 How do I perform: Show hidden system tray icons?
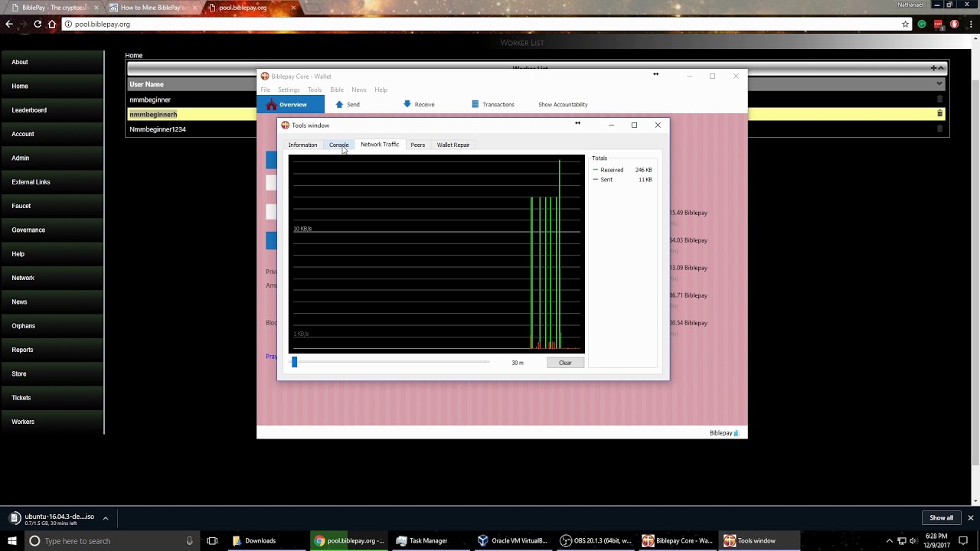(x=889, y=541)
